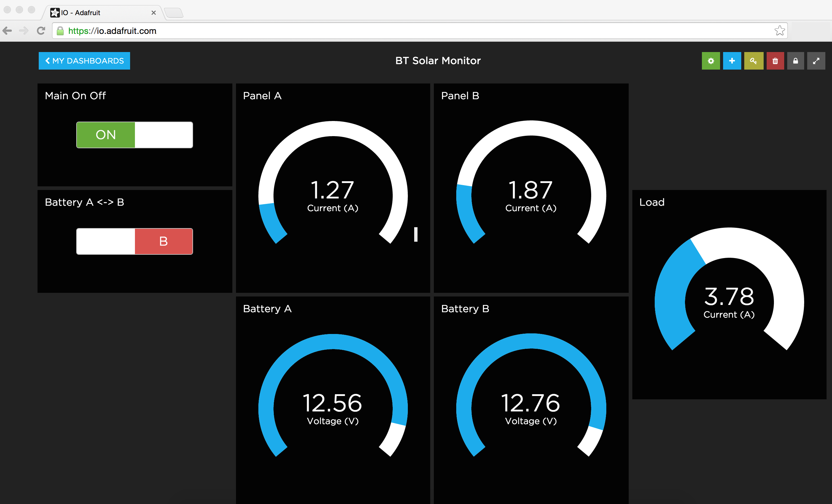832x504 pixels.
Task: Click the Main On Off block title
Action: tap(75, 96)
